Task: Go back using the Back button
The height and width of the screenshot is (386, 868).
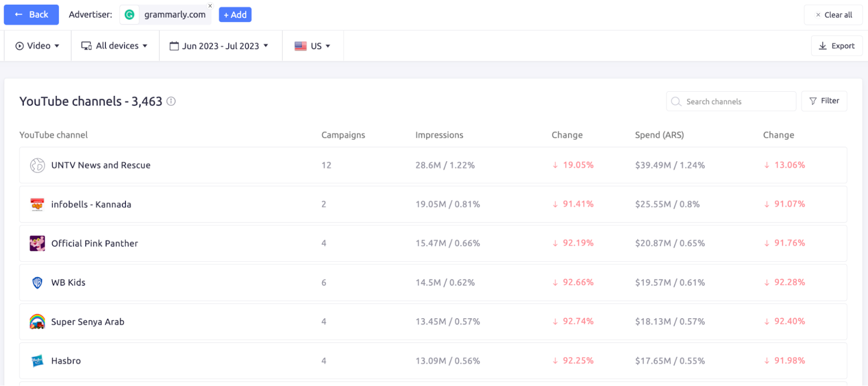Action: tap(31, 15)
